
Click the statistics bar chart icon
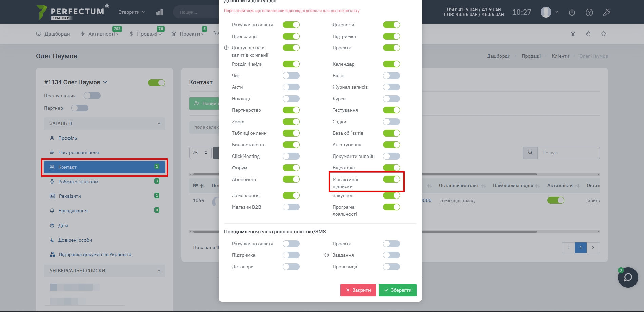[159, 12]
